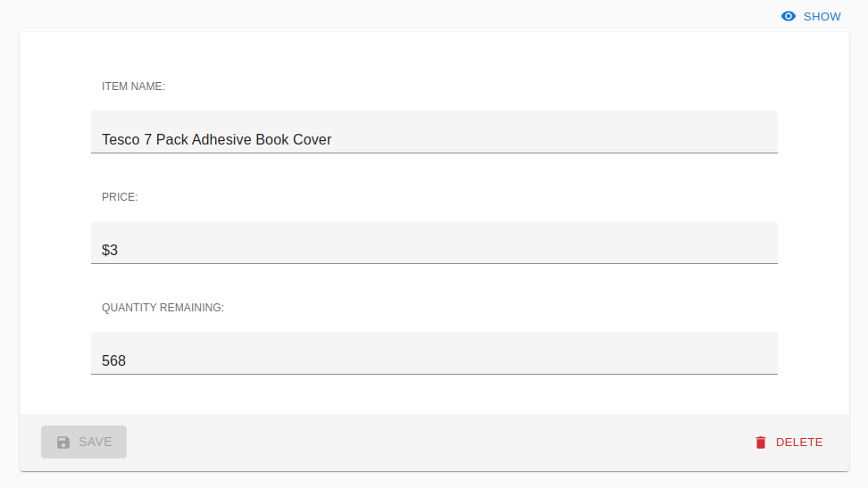Focus the Price input field
The width and height of the screenshot is (868, 488).
(435, 243)
